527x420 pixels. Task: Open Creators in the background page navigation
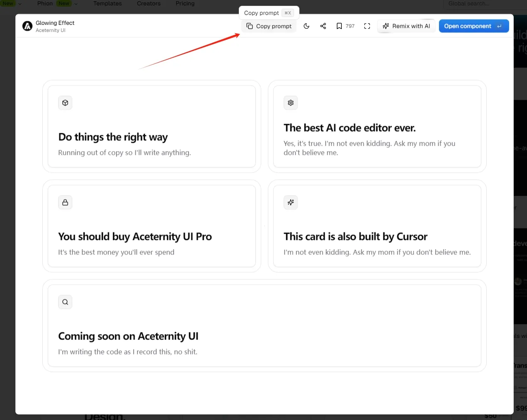[x=149, y=3]
